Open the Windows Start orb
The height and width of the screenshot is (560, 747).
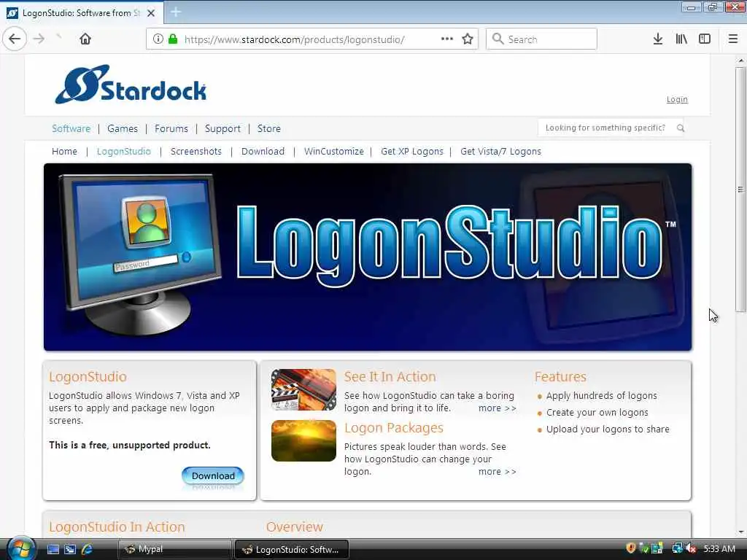point(21,548)
